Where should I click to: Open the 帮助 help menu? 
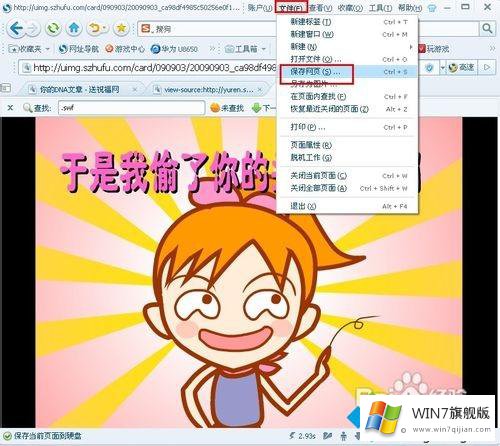(x=410, y=7)
